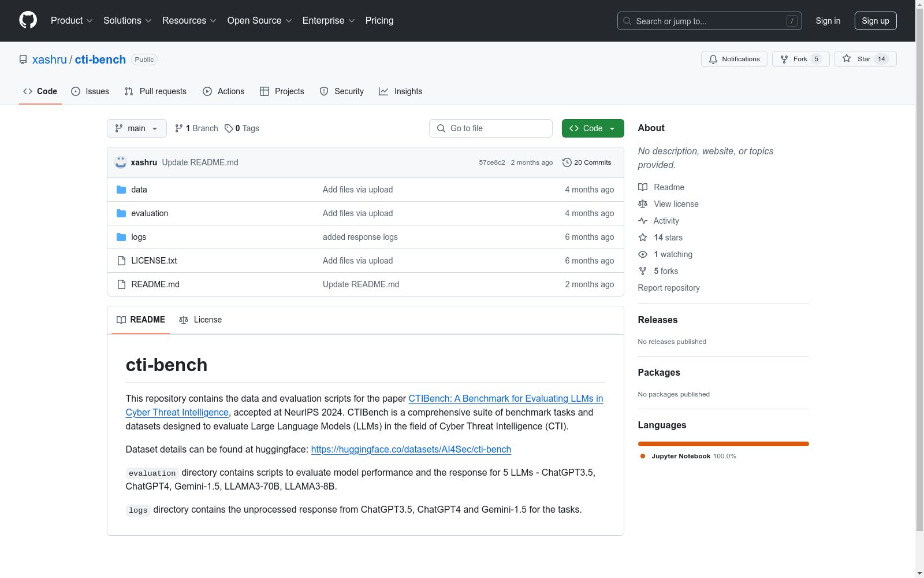Click the magnifier icon in the search bar
The image size is (924, 578).
627,21
